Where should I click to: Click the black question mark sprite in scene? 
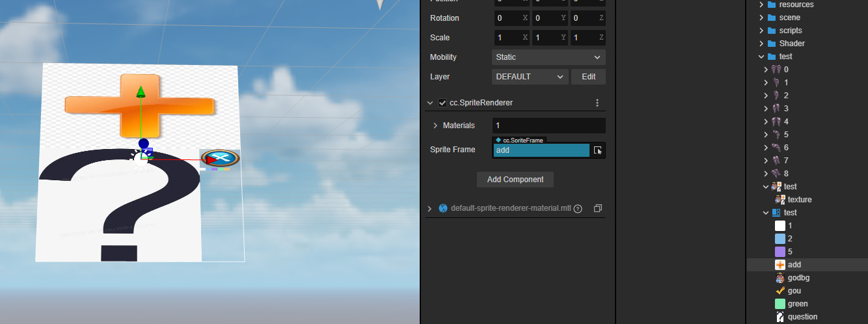click(x=120, y=205)
